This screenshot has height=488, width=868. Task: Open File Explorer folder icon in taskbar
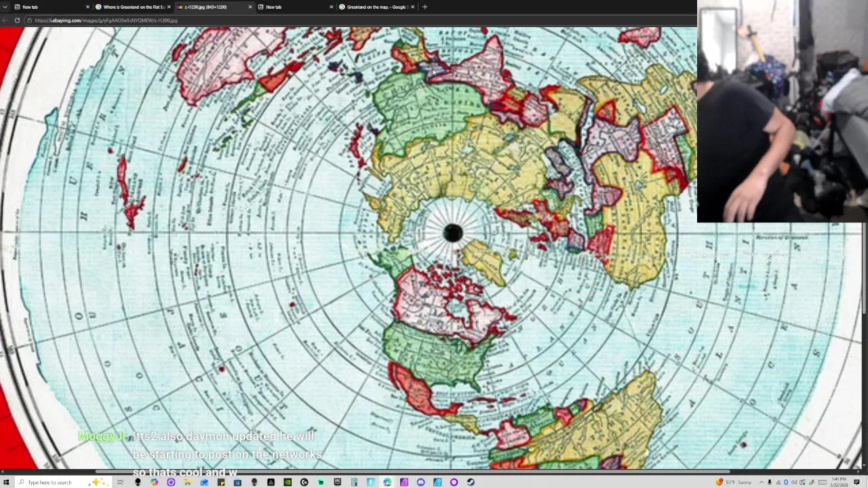coord(187,482)
